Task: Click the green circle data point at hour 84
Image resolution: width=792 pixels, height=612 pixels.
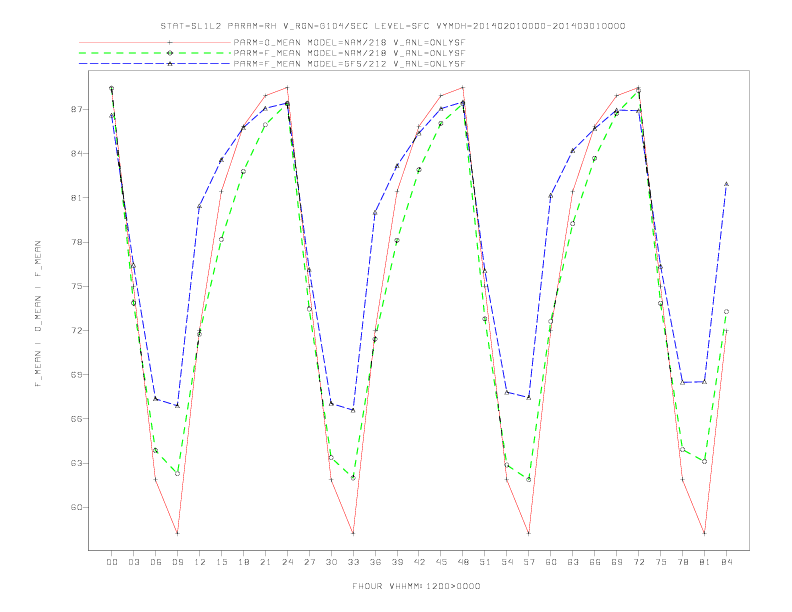Action: [726, 312]
